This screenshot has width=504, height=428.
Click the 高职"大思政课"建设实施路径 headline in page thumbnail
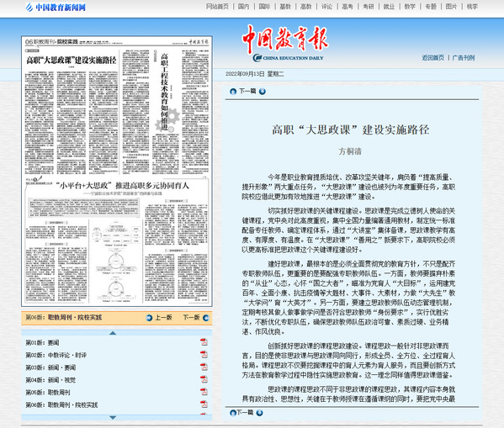[x=71, y=60]
